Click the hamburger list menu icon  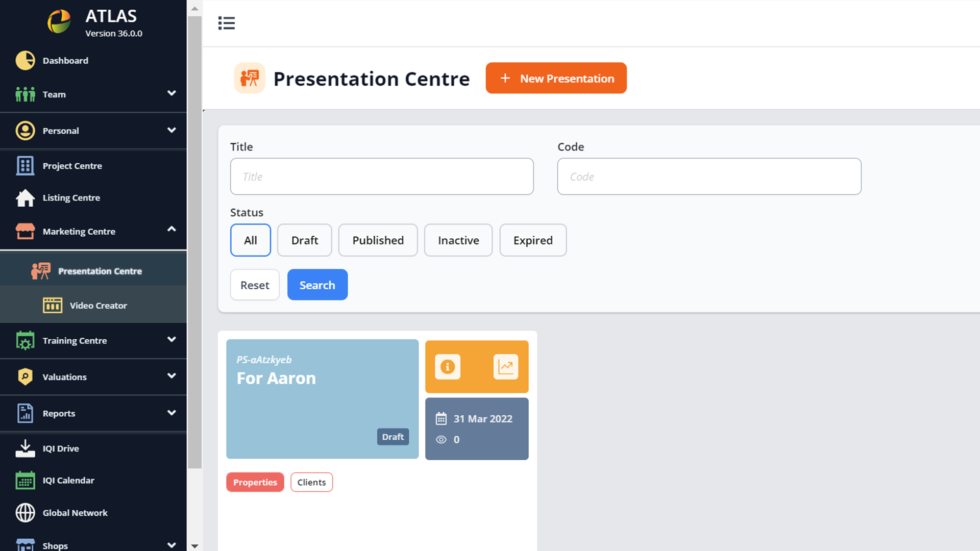[x=227, y=23]
